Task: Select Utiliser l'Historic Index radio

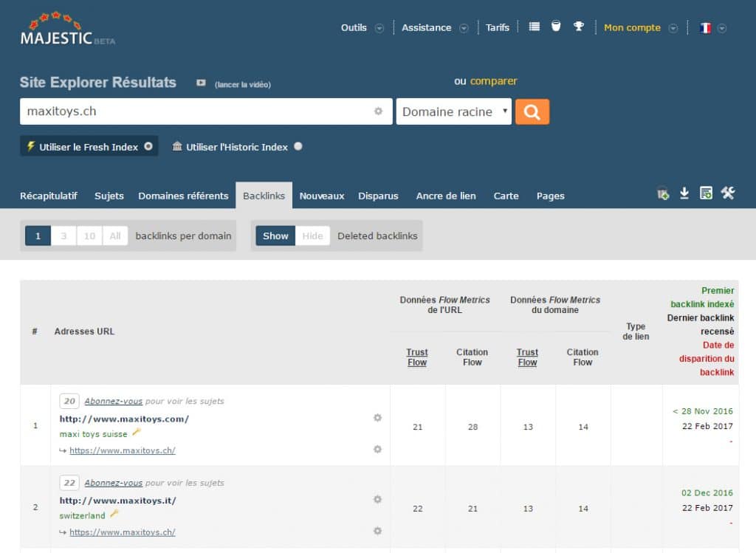Action: (x=298, y=146)
